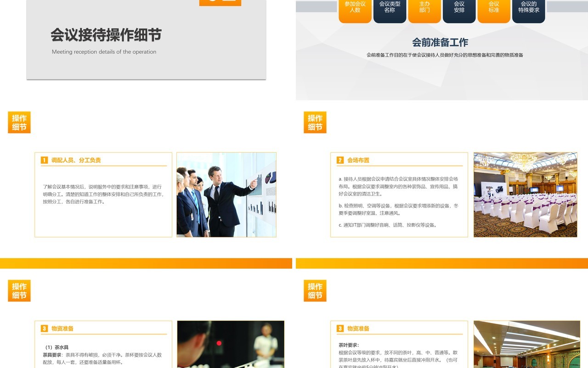Image resolution: width=588 pixels, height=368 pixels.
Task: Select the subtitle "Meeting reception details of the operation"
Action: coord(104,52)
